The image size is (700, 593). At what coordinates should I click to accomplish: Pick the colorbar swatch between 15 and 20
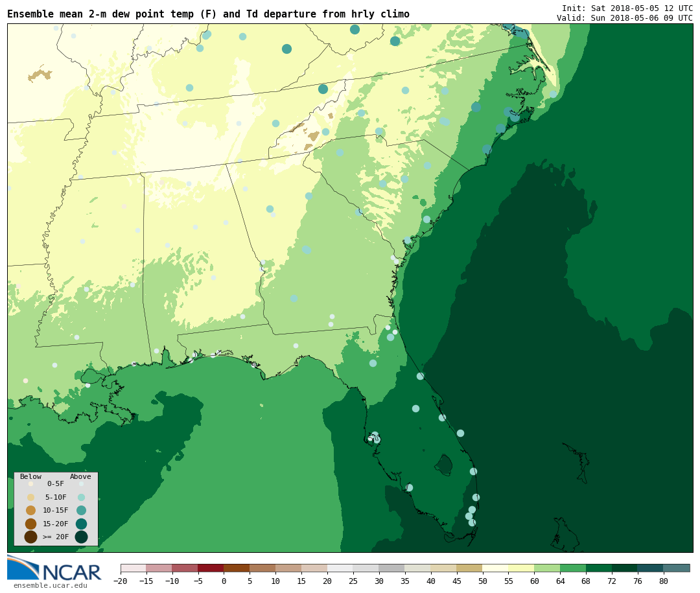(x=314, y=568)
